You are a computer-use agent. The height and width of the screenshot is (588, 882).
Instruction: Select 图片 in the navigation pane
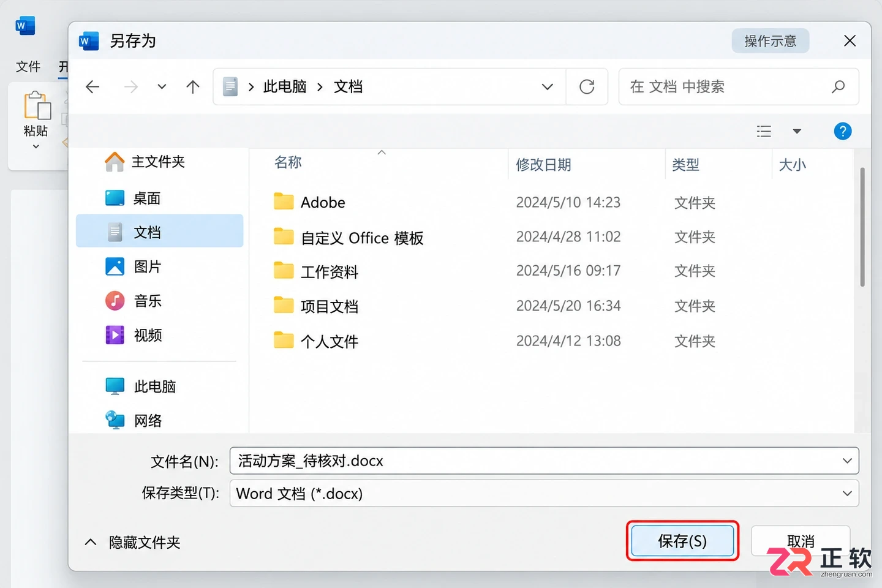(159, 266)
